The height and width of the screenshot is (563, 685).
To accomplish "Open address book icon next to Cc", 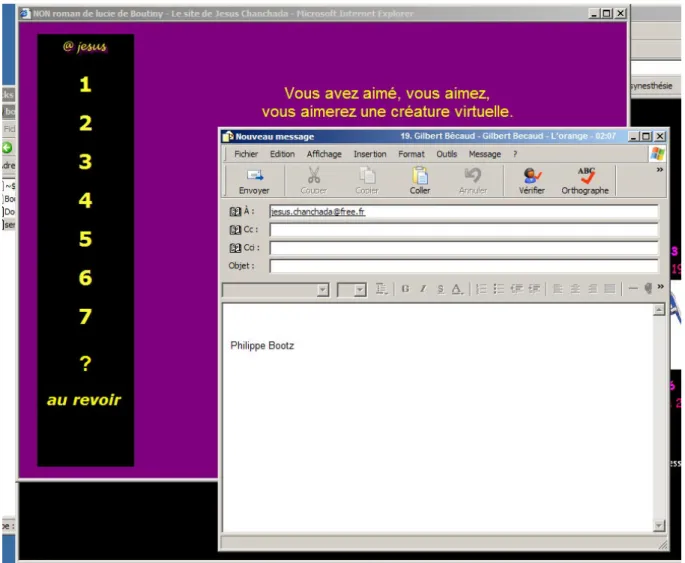I will click(235, 230).
